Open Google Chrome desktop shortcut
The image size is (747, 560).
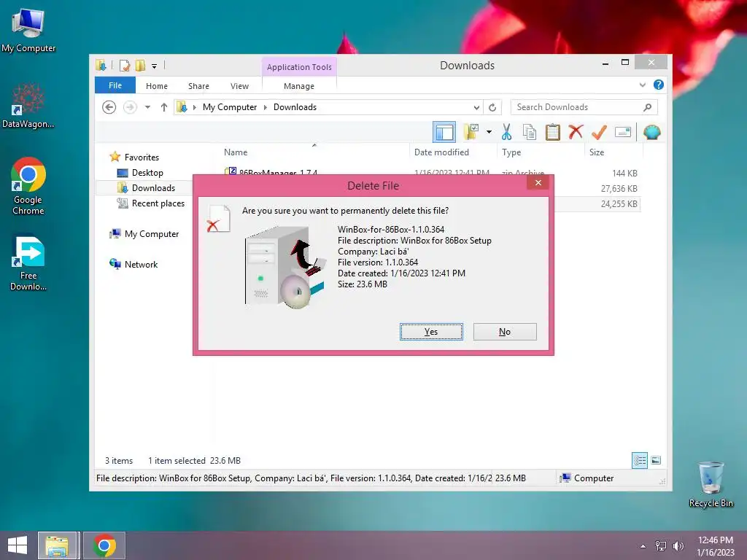coord(28,186)
